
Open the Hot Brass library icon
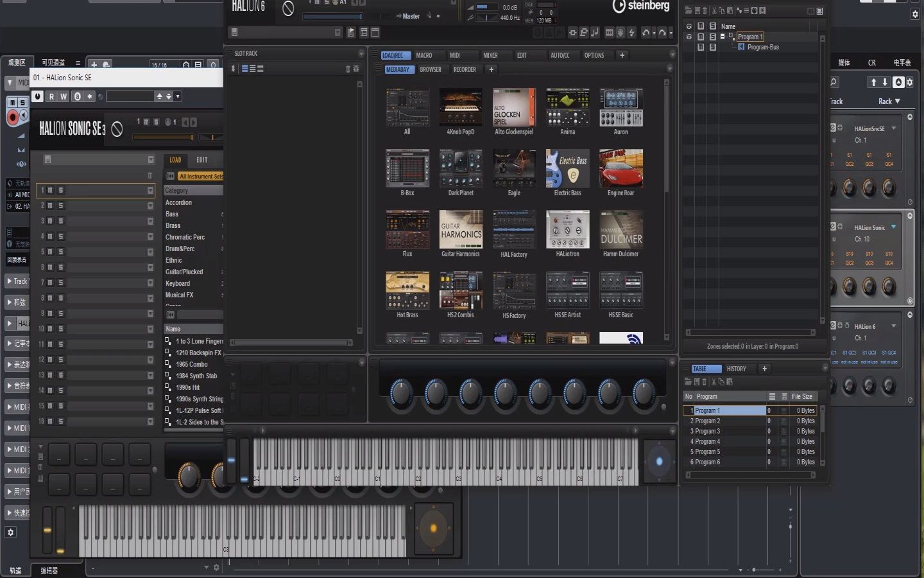[x=407, y=290]
